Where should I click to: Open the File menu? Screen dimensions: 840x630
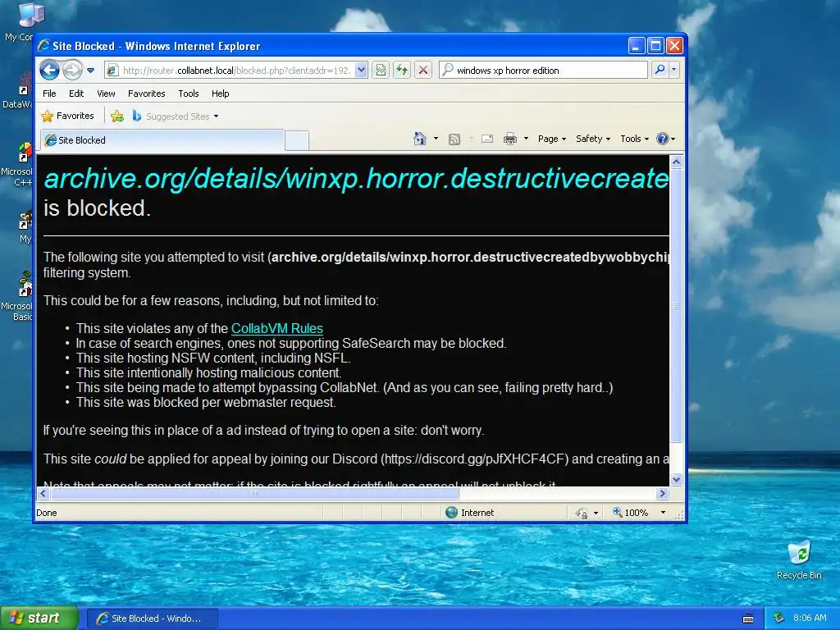[49, 94]
